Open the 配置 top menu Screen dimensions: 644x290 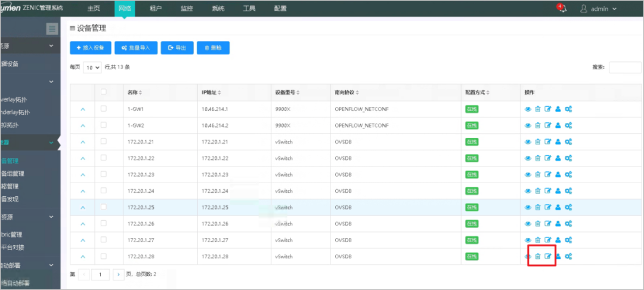click(x=280, y=8)
